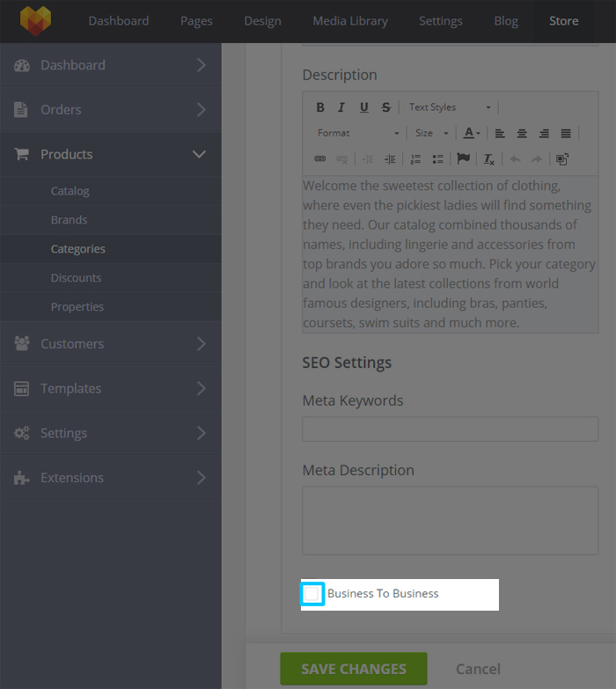
Task: Open the Format dropdown
Action: 358,133
